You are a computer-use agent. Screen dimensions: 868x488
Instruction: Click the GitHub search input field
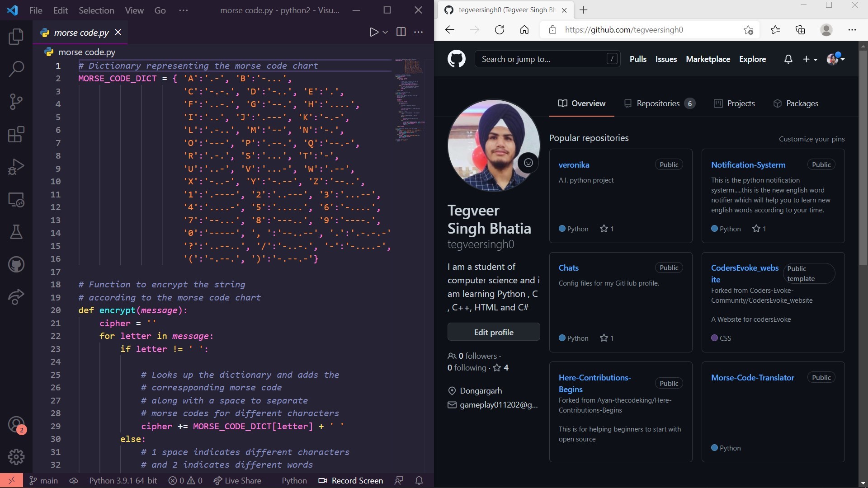pyautogui.click(x=542, y=59)
